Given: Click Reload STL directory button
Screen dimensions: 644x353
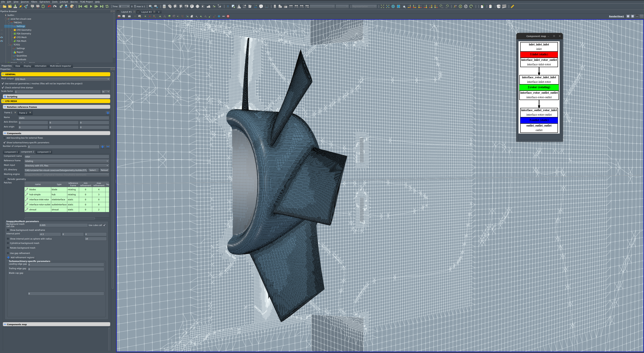Looking at the screenshot, I should (104, 170).
